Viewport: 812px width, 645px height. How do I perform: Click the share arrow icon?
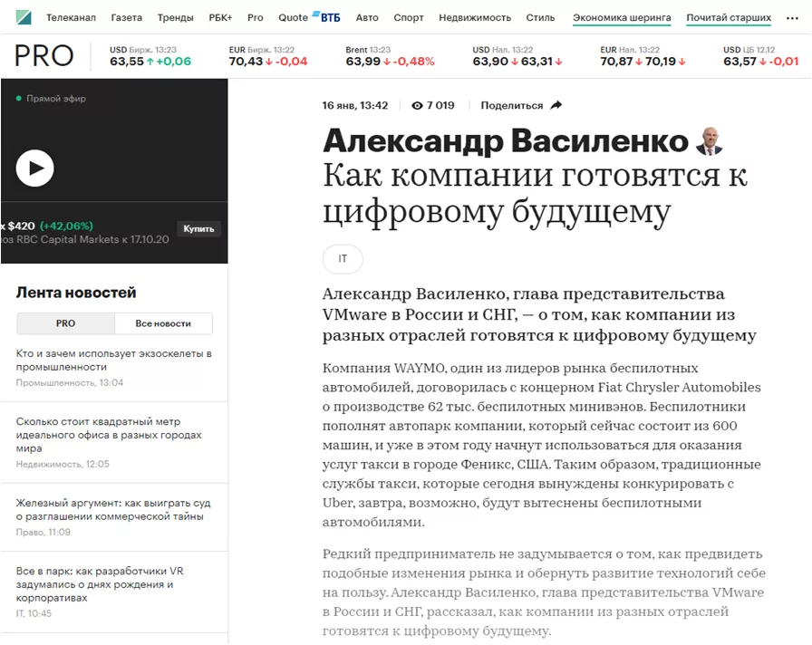click(x=556, y=105)
